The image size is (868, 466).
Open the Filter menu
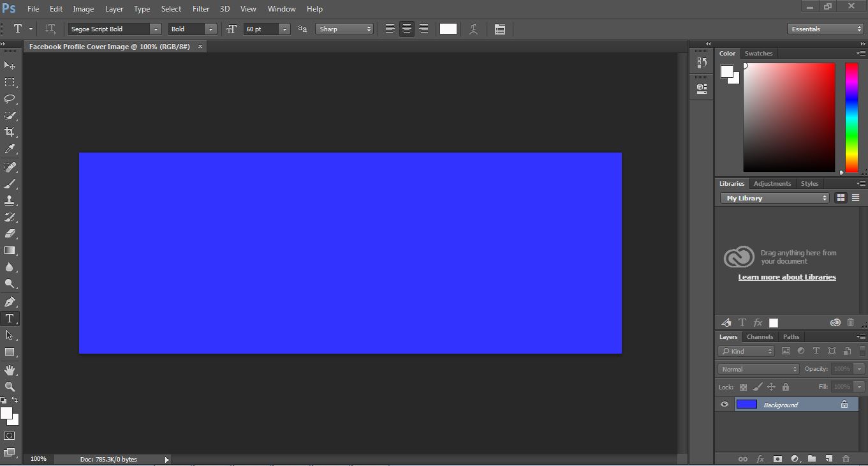tap(201, 8)
